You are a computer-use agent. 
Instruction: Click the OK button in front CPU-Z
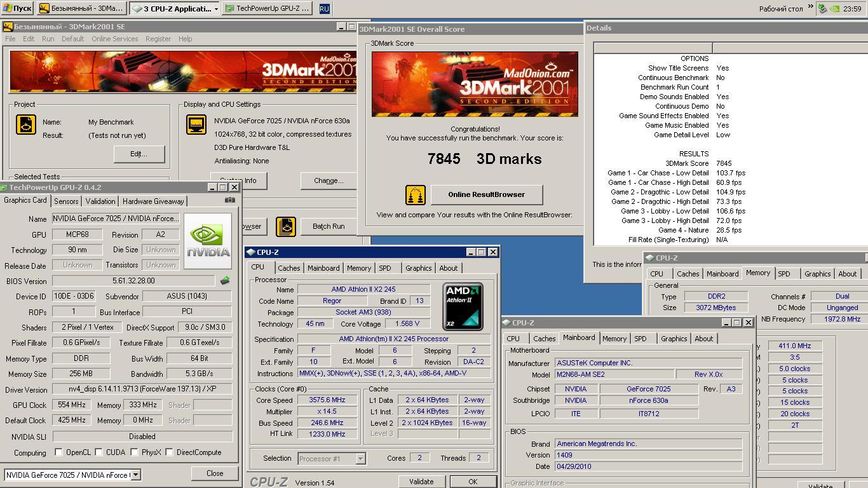[473, 482]
